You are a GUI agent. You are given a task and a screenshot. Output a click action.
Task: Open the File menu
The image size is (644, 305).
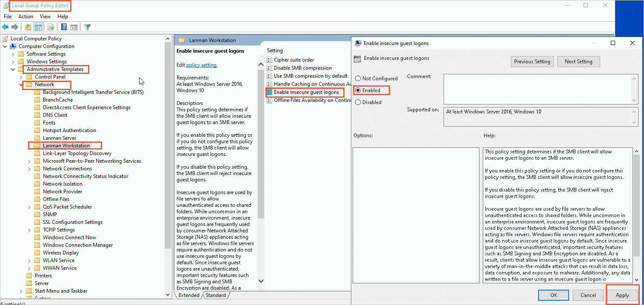[8, 17]
